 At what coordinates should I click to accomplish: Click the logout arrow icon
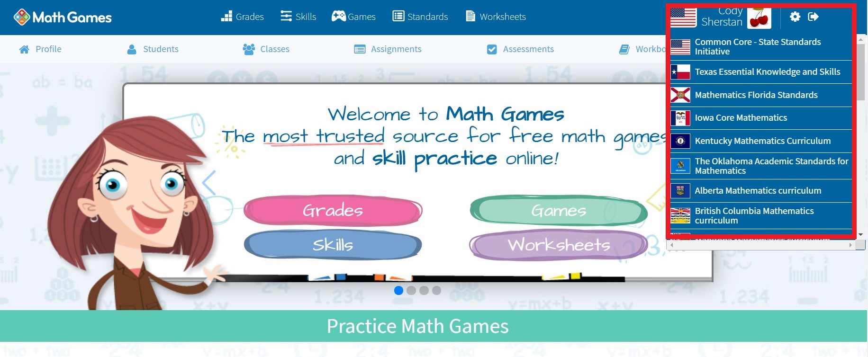814,17
